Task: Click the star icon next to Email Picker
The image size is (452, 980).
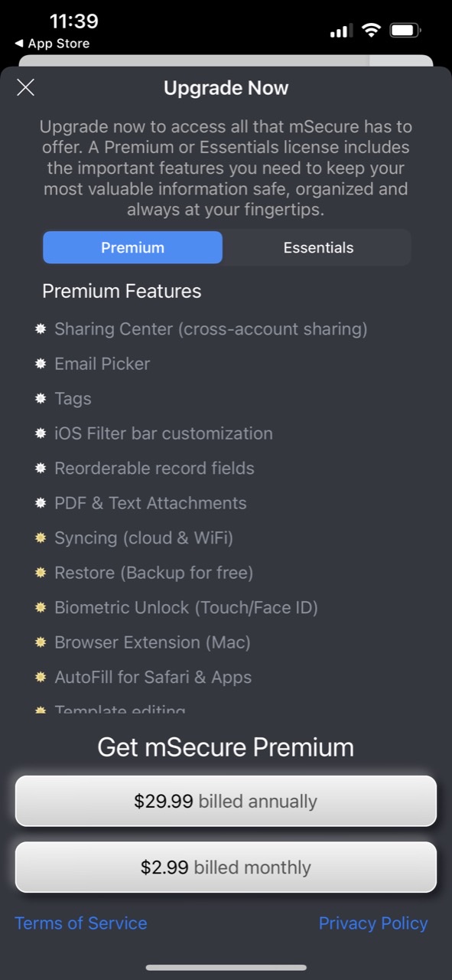Action: pyautogui.click(x=41, y=364)
